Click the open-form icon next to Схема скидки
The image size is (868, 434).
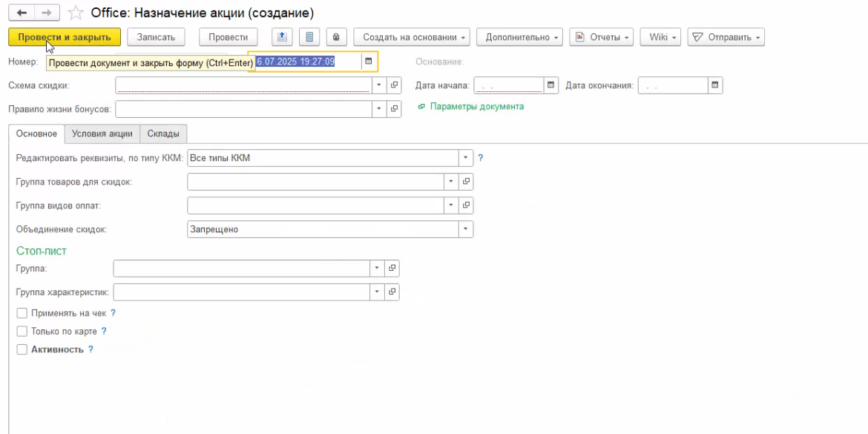coord(394,85)
